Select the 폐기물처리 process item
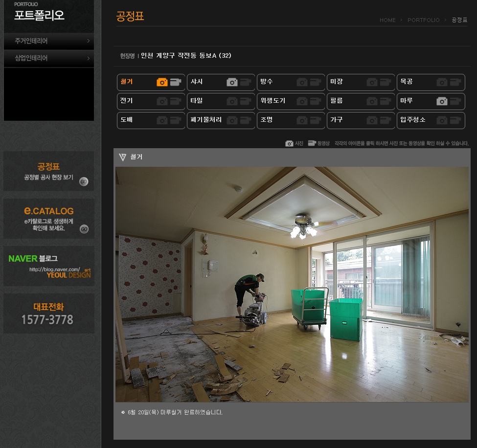477x448 pixels. coord(206,120)
